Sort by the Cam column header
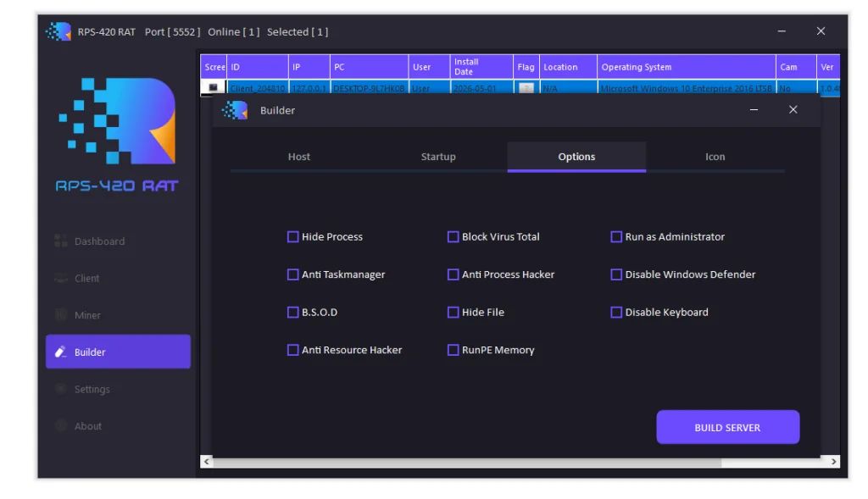Screen dimensions: 868x499 point(796,67)
